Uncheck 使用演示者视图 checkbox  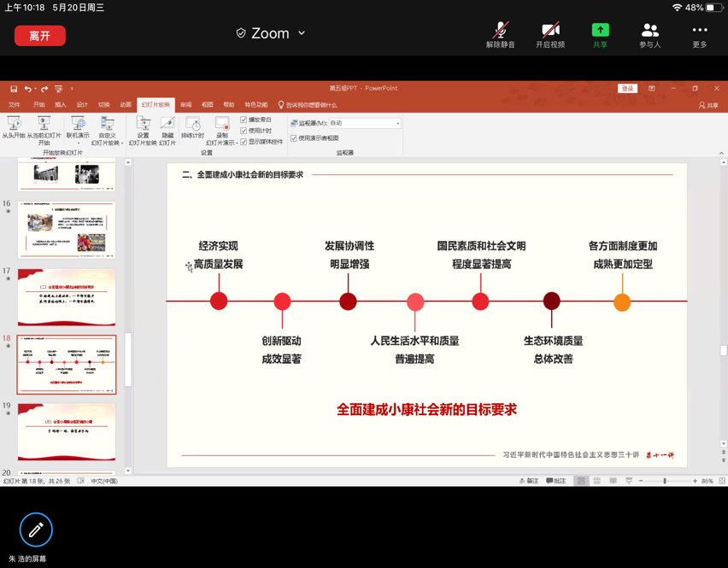(294, 138)
